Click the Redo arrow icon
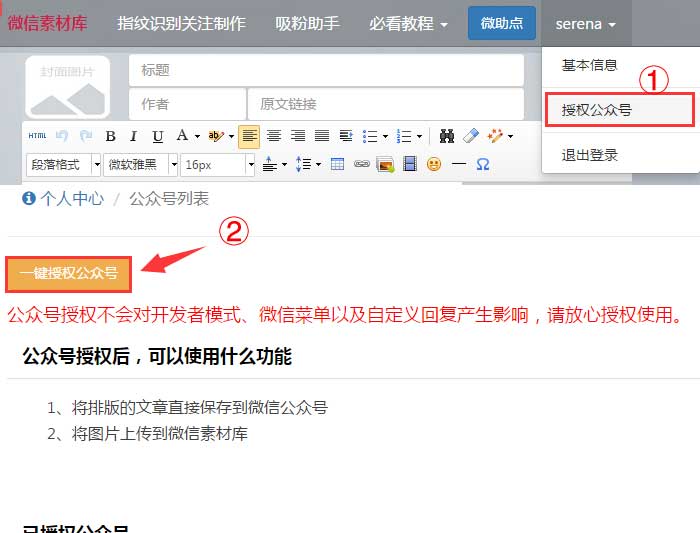Image resolution: width=700 pixels, height=533 pixels. (86, 136)
